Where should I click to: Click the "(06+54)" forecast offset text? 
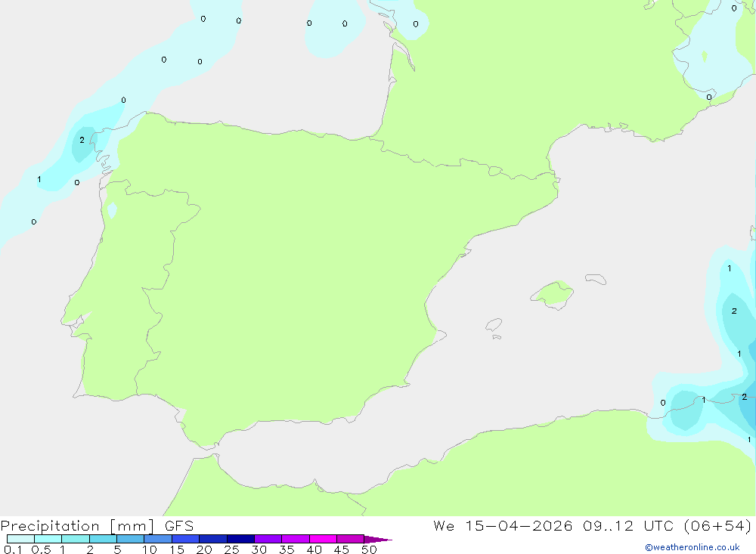click(718, 525)
